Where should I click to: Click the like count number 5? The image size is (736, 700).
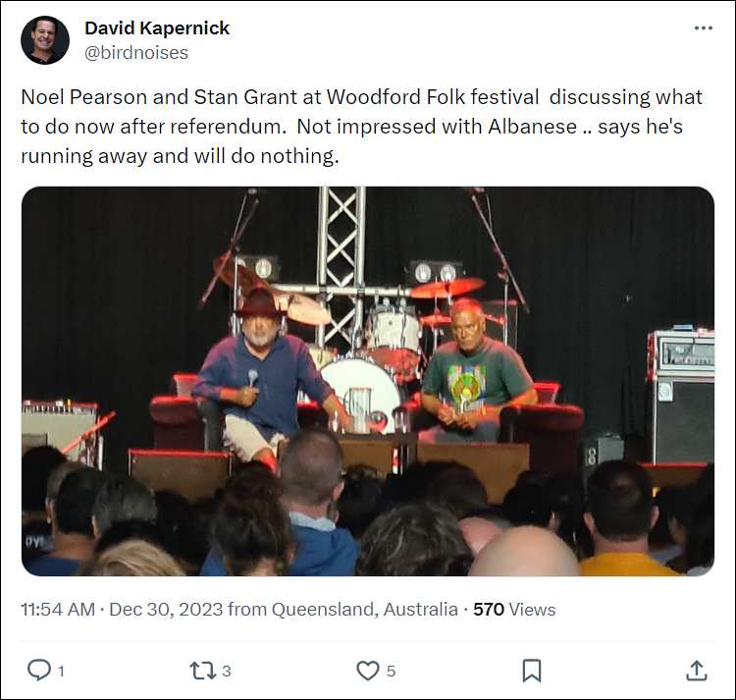(391, 671)
